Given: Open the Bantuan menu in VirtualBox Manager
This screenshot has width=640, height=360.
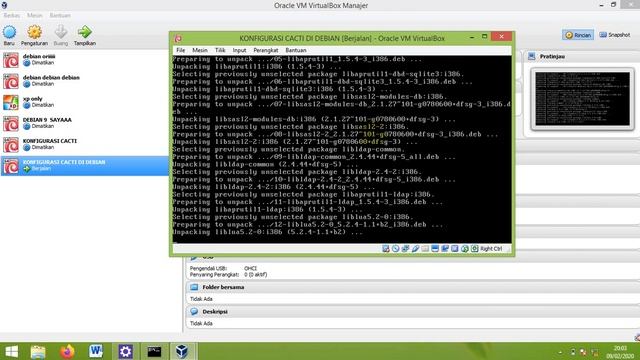Looking at the screenshot, I should [x=60, y=16].
